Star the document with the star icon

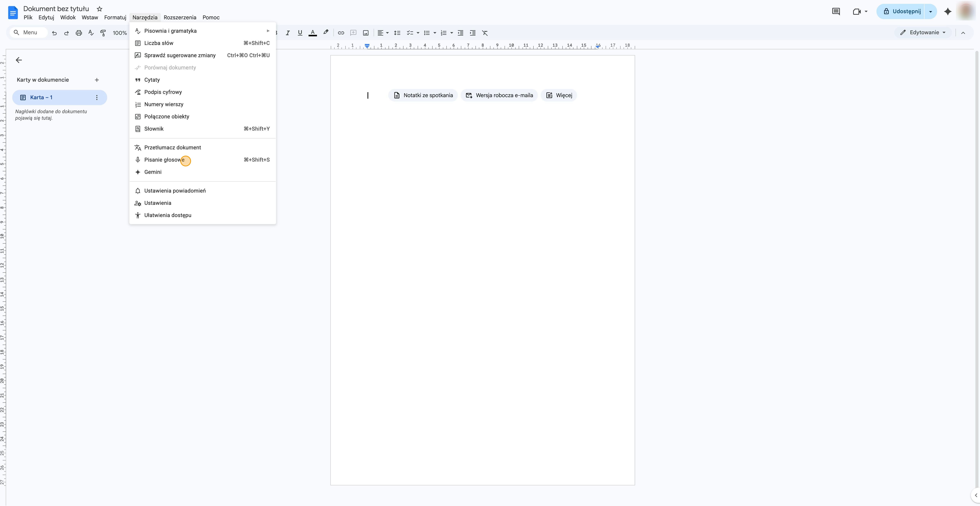coord(100,9)
